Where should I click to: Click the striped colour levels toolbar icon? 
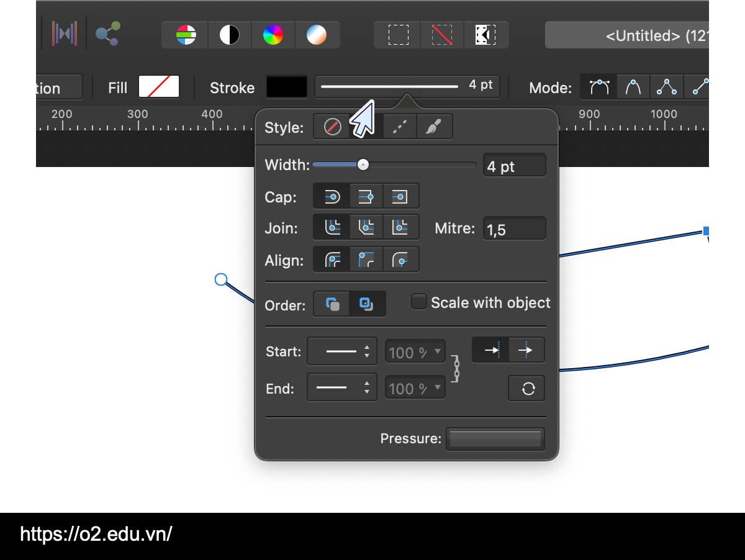point(186,35)
